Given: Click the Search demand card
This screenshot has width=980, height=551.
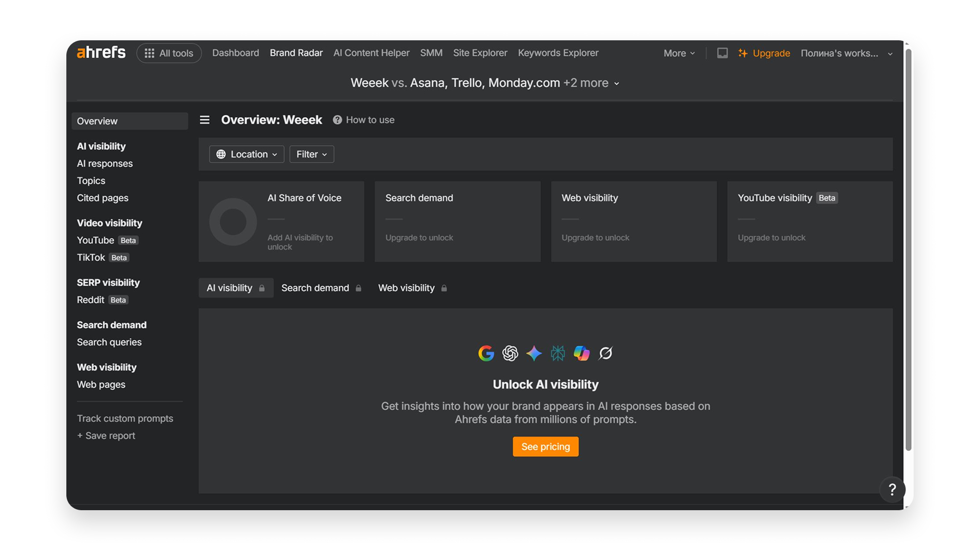Looking at the screenshot, I should 457,222.
